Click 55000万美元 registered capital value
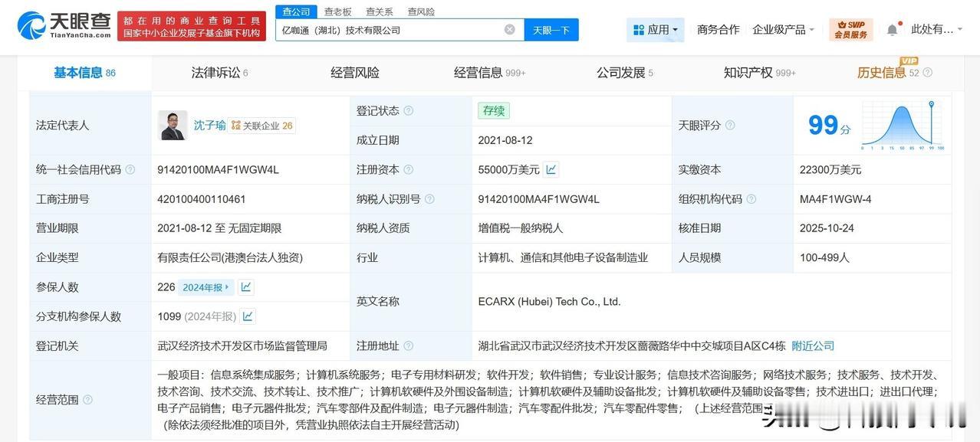Screen dimensions: 980x442 coord(508,170)
